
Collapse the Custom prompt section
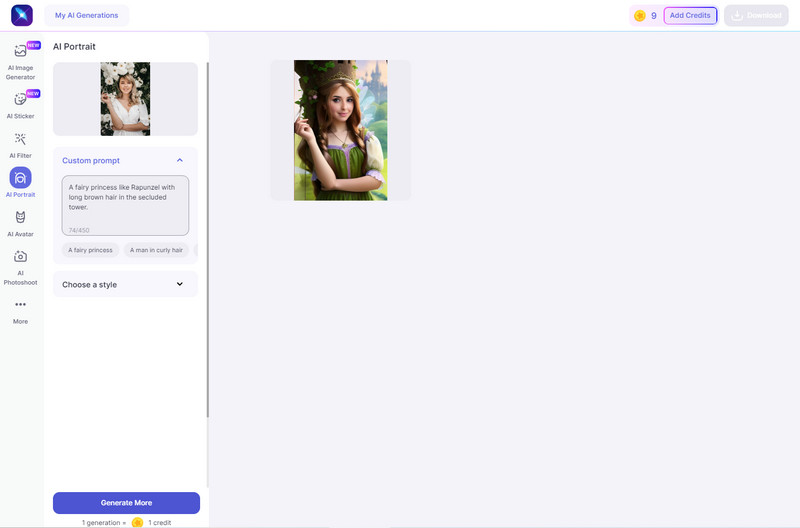(x=179, y=160)
